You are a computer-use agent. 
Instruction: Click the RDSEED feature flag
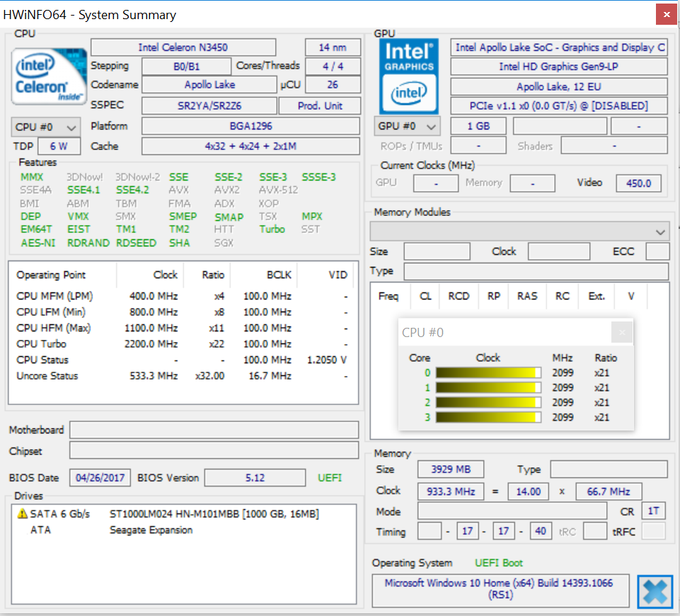click(136, 243)
